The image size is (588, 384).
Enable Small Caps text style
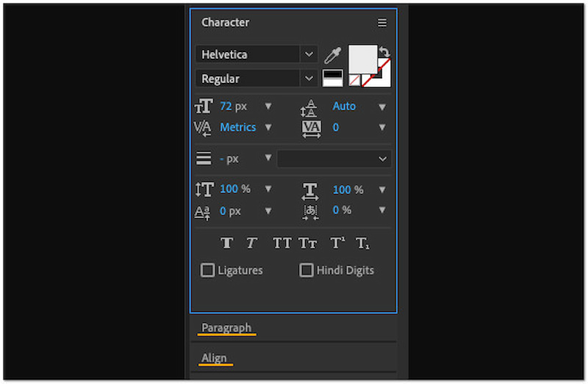point(307,243)
